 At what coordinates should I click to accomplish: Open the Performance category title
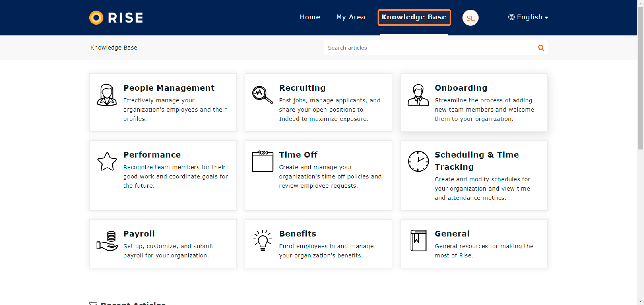[152, 155]
